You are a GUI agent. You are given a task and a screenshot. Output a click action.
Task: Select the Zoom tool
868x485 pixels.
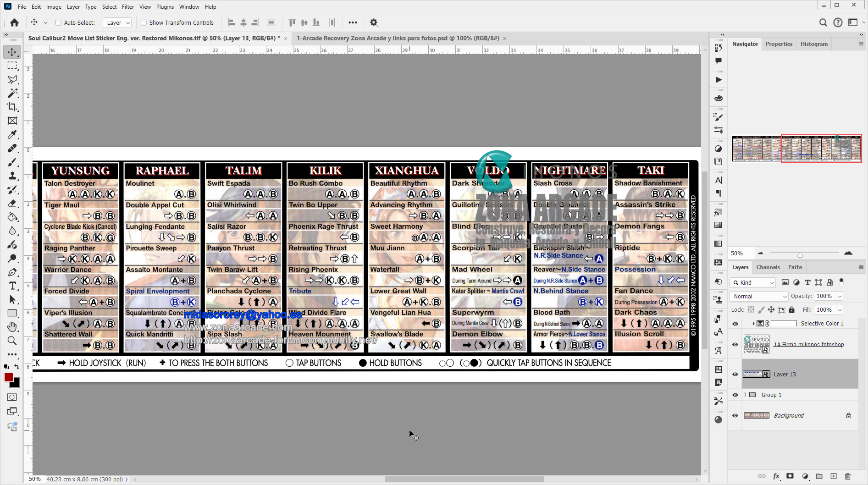pyautogui.click(x=12, y=341)
